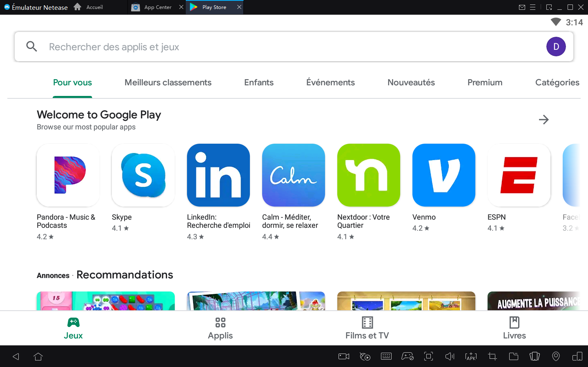Switch to the App Center tab
The width and height of the screenshot is (588, 367).
pos(157,7)
